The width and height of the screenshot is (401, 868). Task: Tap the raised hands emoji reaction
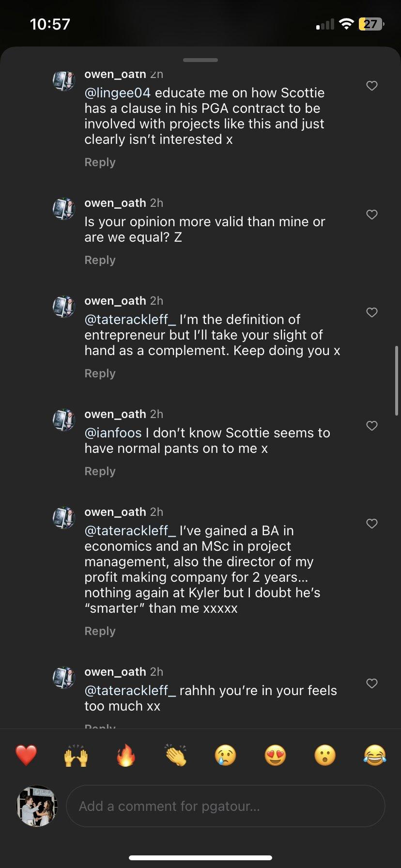pos(76,755)
